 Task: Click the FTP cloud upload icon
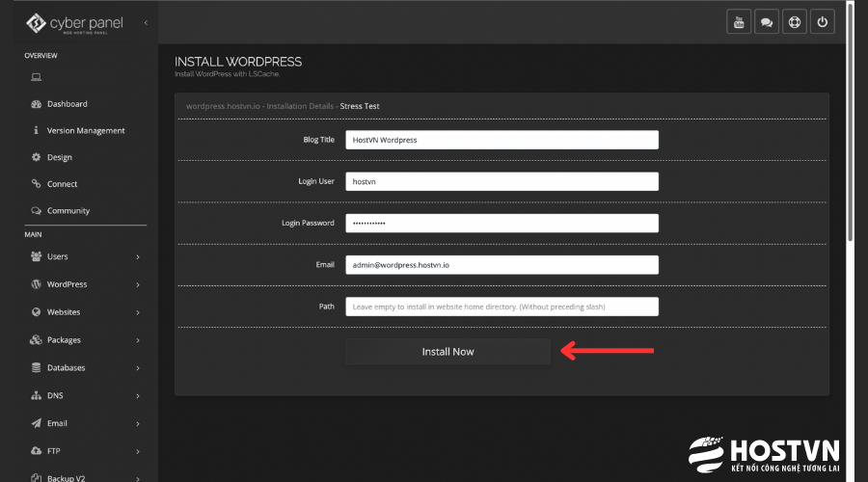[36, 451]
